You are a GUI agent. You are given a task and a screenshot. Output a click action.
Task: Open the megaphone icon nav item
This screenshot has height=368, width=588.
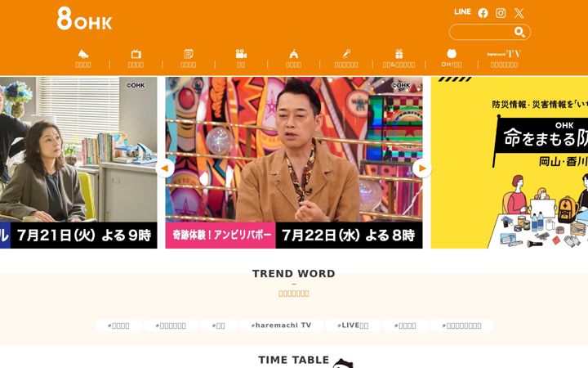[83, 59]
